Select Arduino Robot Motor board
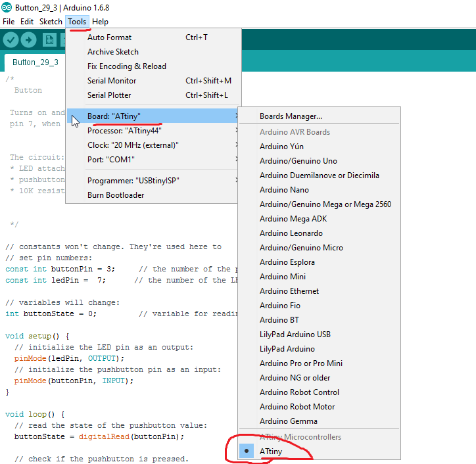This screenshot has height=464, width=476. pos(319,407)
